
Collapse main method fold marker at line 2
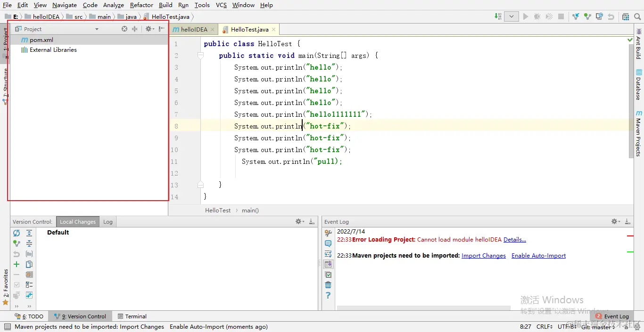[200, 56]
